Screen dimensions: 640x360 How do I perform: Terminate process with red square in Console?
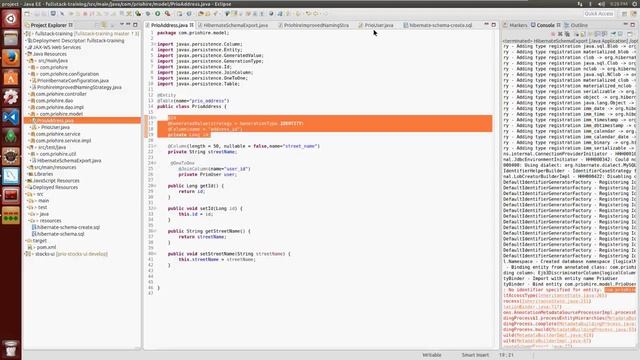pos(553,34)
